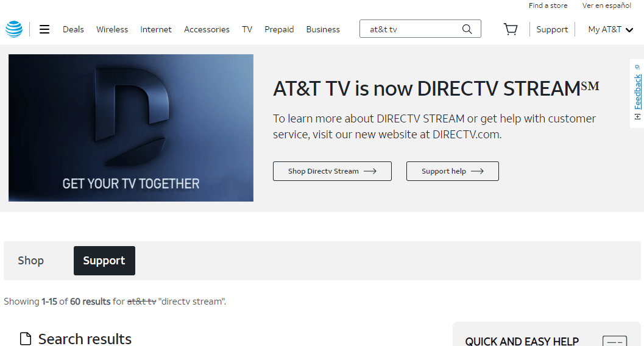Select the Support results tab
The width and height of the screenshot is (644, 346).
(x=104, y=261)
